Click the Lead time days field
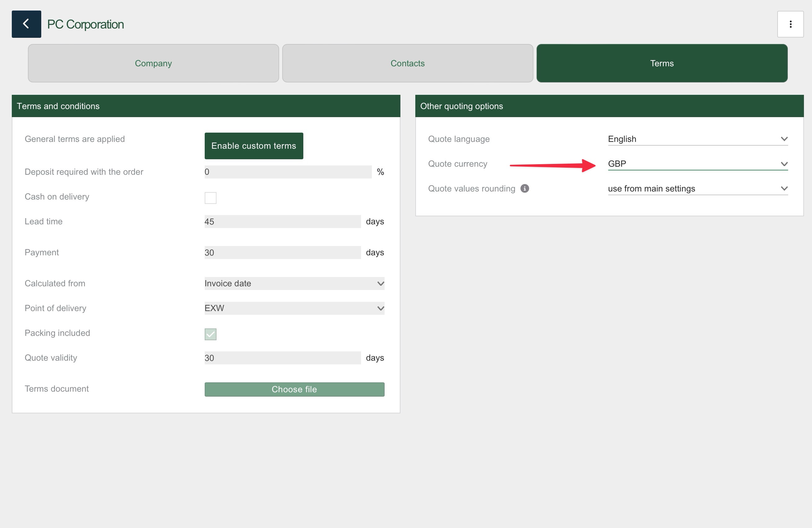The image size is (812, 528). point(282,222)
